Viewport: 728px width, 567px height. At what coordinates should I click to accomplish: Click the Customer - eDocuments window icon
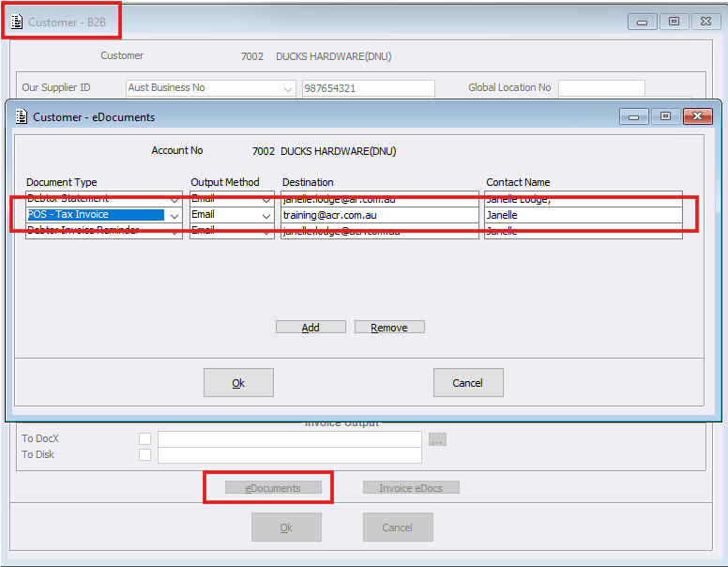click(22, 116)
